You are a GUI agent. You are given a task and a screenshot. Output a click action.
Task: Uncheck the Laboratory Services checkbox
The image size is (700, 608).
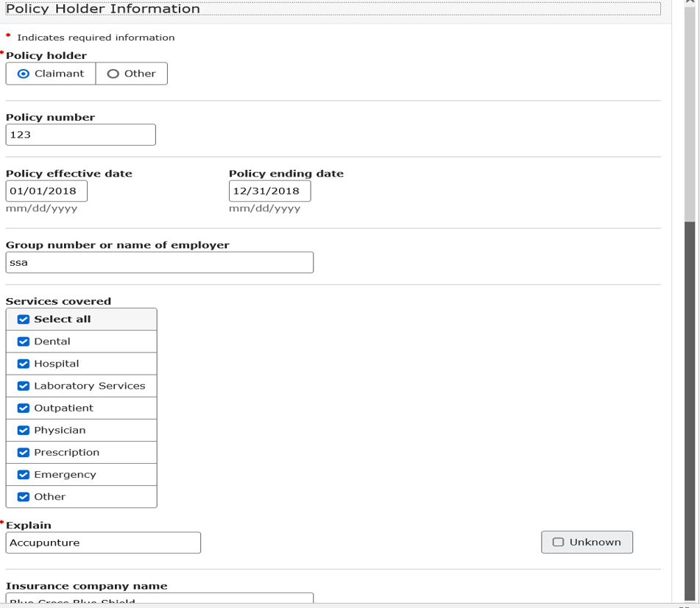coord(24,386)
